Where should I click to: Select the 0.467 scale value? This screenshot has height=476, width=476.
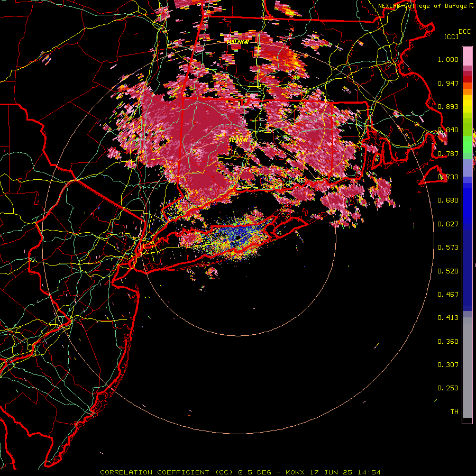click(448, 295)
